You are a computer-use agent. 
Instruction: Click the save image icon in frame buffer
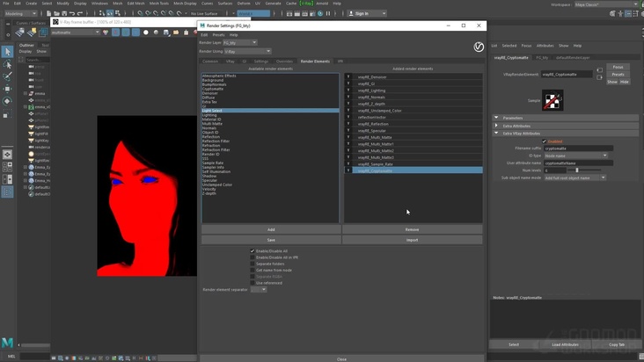tap(166, 32)
